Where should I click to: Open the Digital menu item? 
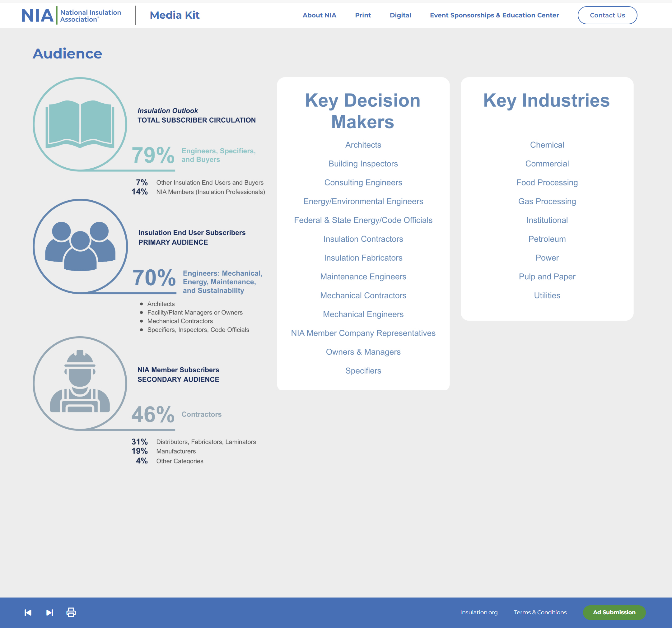400,15
